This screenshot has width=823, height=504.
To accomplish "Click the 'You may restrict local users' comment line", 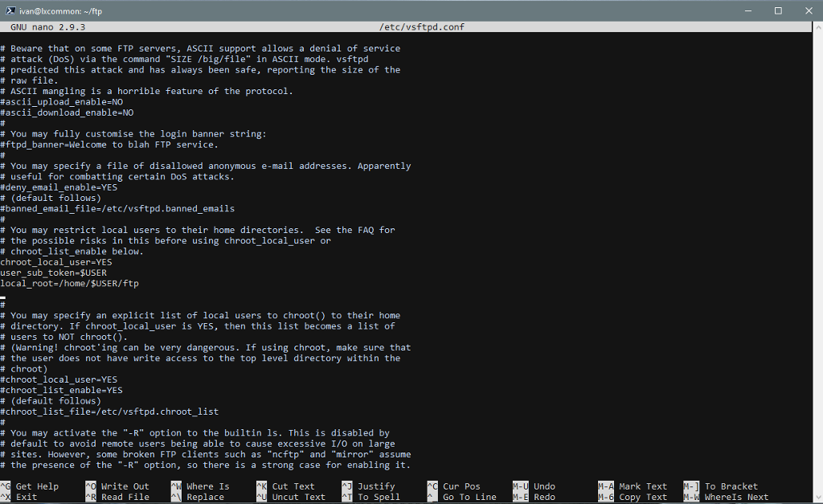I will (198, 230).
